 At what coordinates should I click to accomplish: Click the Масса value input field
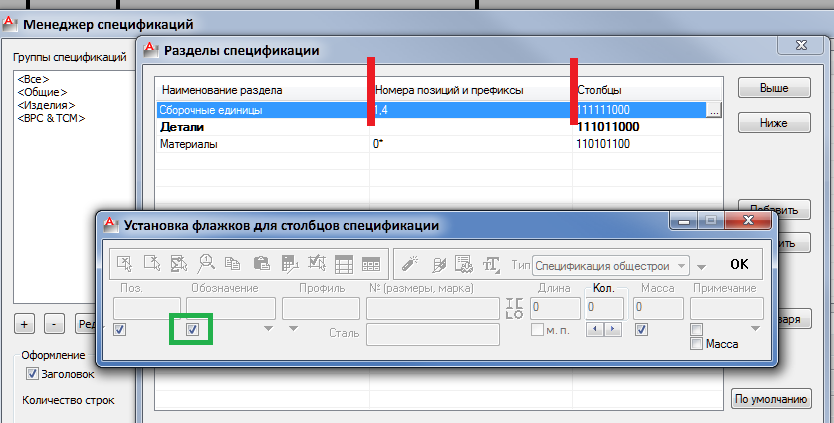pos(658,309)
